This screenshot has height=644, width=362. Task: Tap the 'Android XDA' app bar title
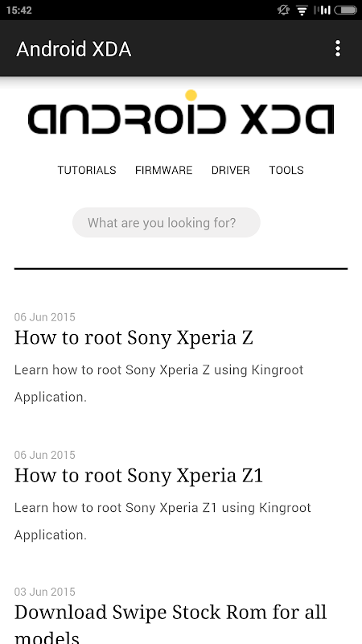[x=74, y=49]
